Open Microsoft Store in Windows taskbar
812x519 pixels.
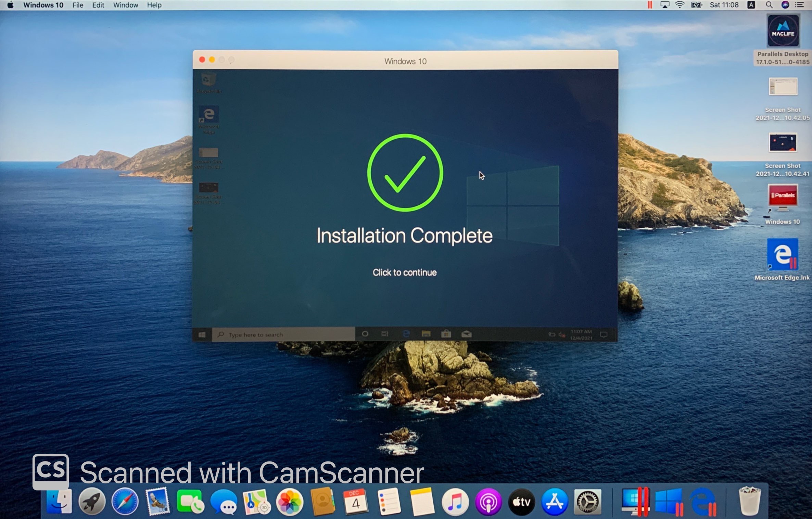pos(446,334)
